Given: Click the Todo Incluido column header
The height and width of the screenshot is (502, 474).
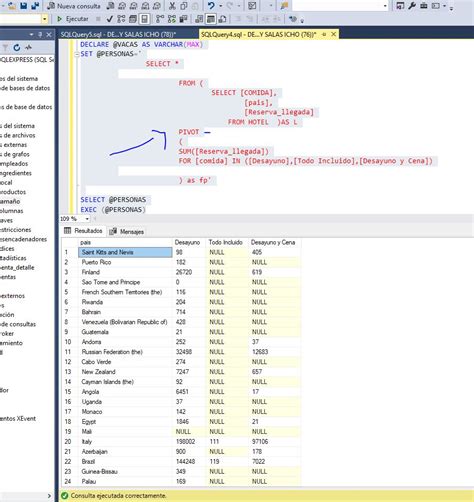Looking at the screenshot, I should click(x=228, y=242).
